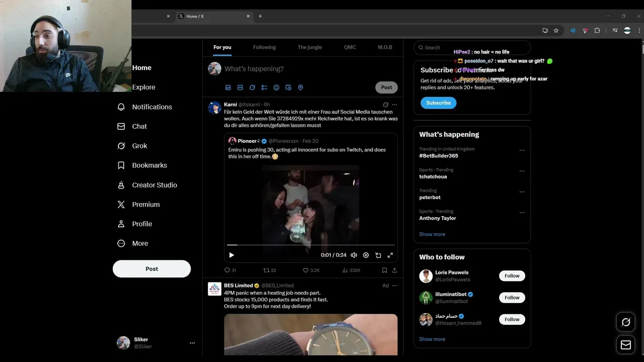Open Grok from the sidebar
Image resolution: width=644 pixels, height=362 pixels.
pyautogui.click(x=132, y=146)
